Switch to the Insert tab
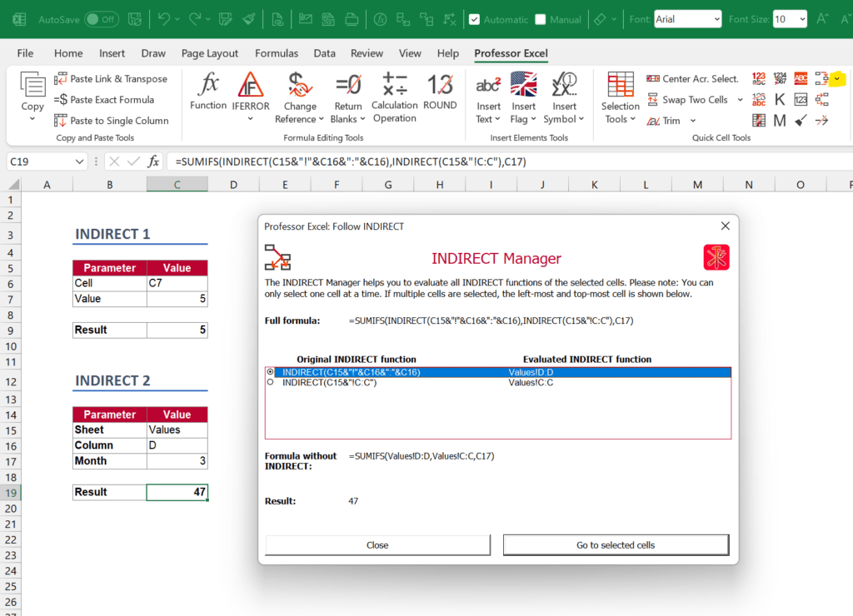The height and width of the screenshot is (616, 853). pyautogui.click(x=112, y=53)
